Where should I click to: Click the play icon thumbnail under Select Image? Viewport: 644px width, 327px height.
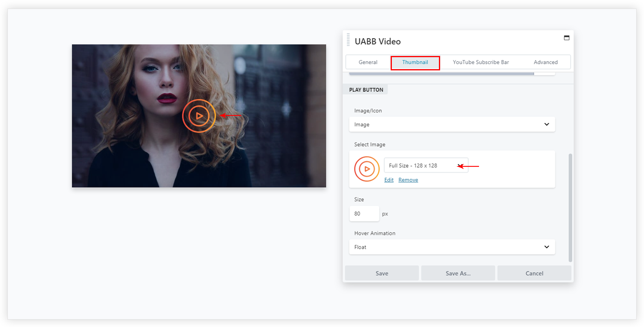pyautogui.click(x=367, y=169)
